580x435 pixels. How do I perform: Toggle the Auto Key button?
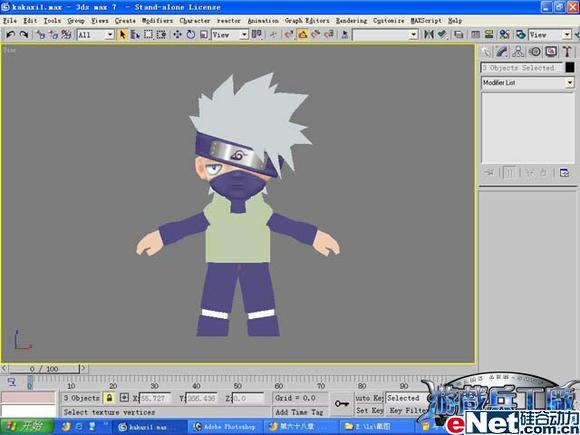click(x=369, y=398)
